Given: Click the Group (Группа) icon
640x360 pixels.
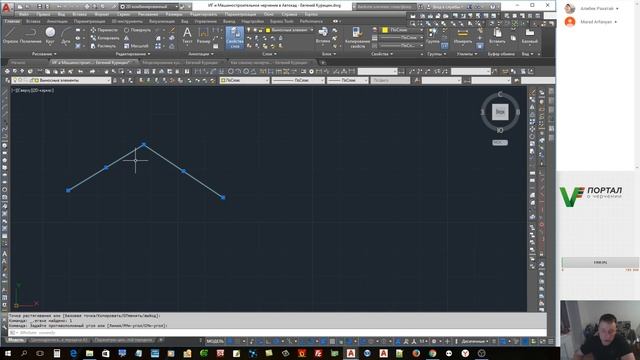Looking at the screenshot, I should tap(433, 36).
